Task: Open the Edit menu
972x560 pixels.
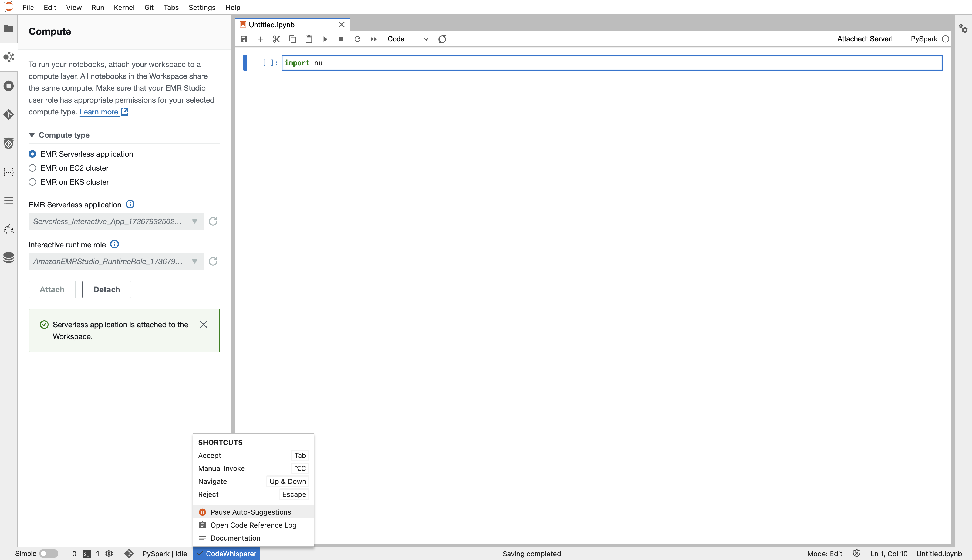Action: click(50, 7)
